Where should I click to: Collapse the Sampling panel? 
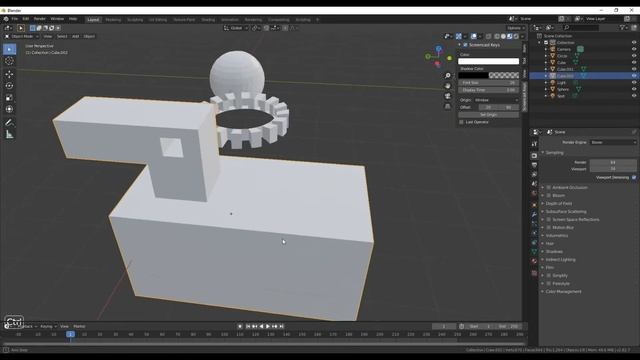point(555,153)
